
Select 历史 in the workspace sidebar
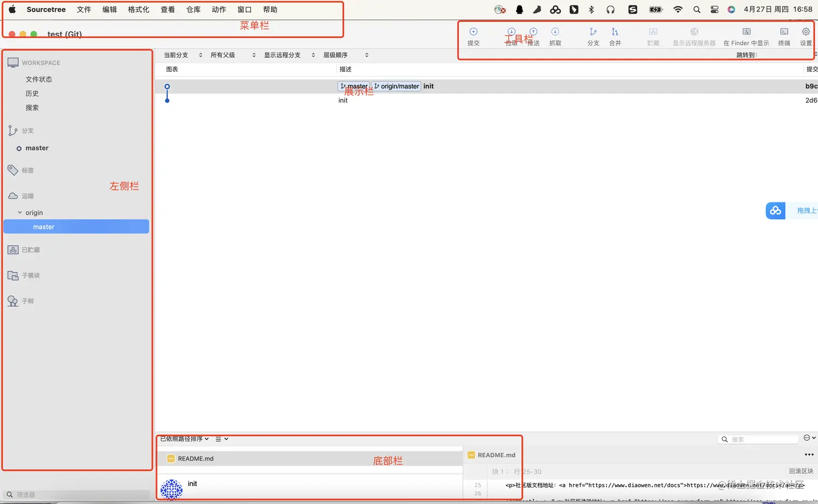(32, 94)
